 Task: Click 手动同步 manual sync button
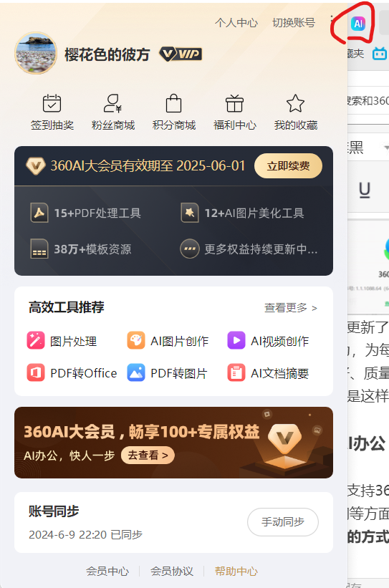283,522
